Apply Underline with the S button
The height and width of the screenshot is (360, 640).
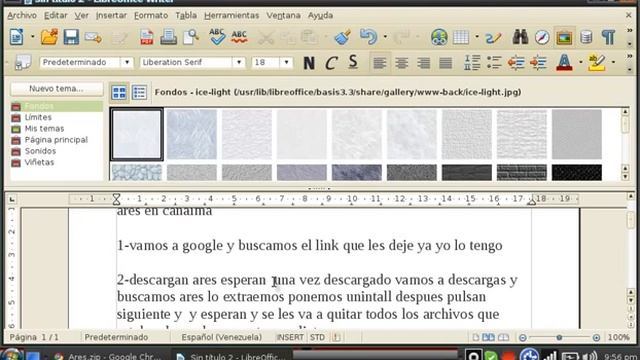[353, 62]
